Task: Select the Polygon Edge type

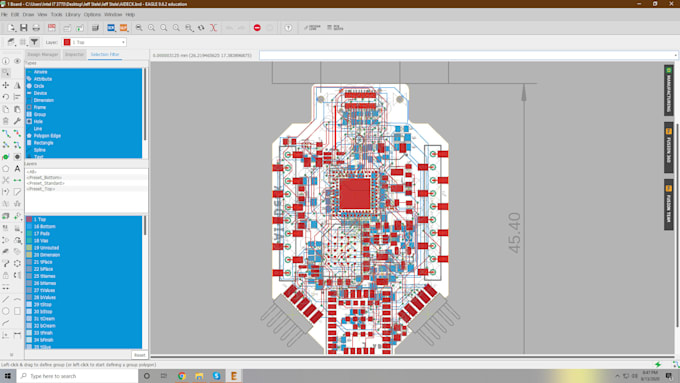Action: [x=83, y=136]
